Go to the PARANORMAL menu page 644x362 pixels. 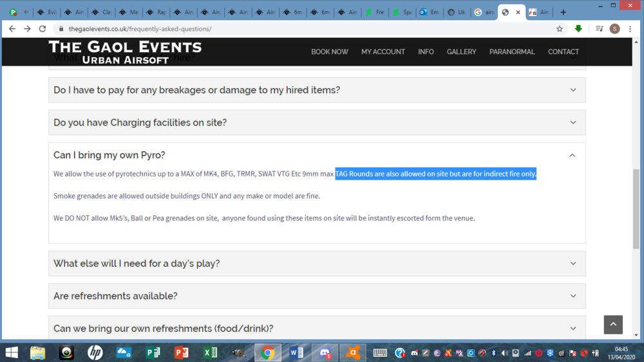(512, 52)
